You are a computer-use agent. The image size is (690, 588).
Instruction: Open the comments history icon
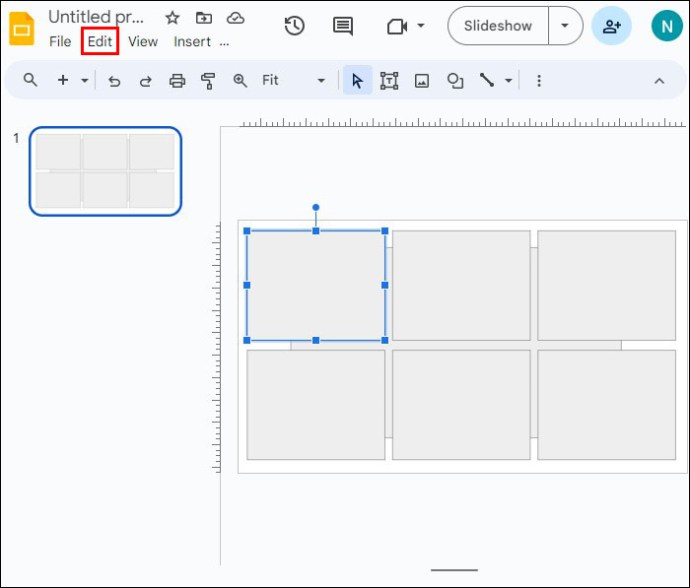(x=343, y=26)
